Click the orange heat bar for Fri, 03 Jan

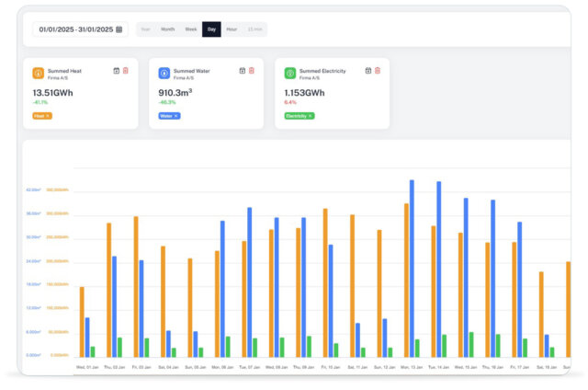[136, 286]
